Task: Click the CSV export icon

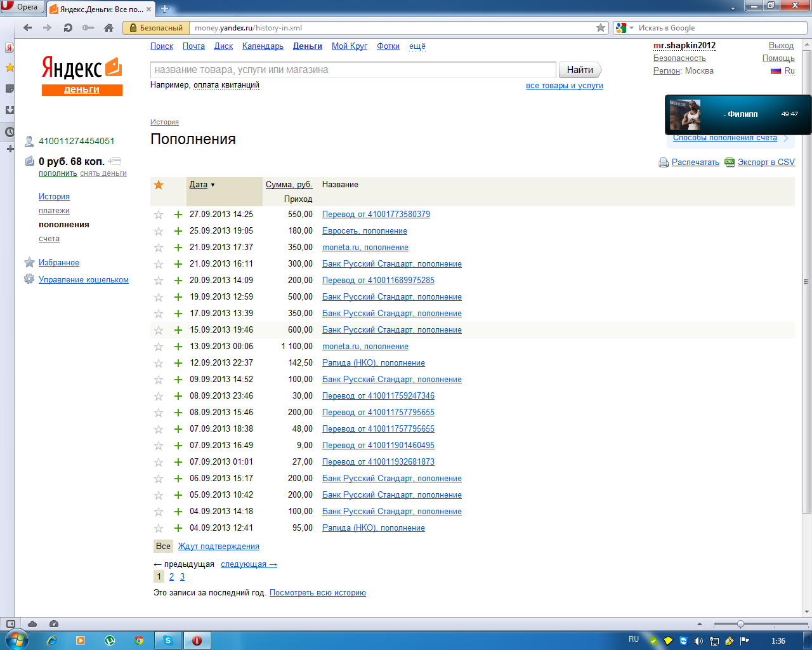Action: coord(730,162)
